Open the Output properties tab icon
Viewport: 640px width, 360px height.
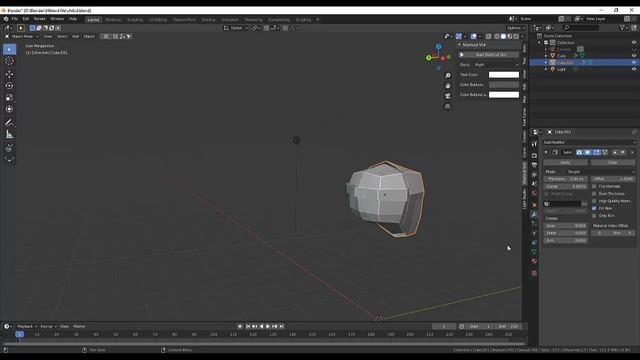534,165
